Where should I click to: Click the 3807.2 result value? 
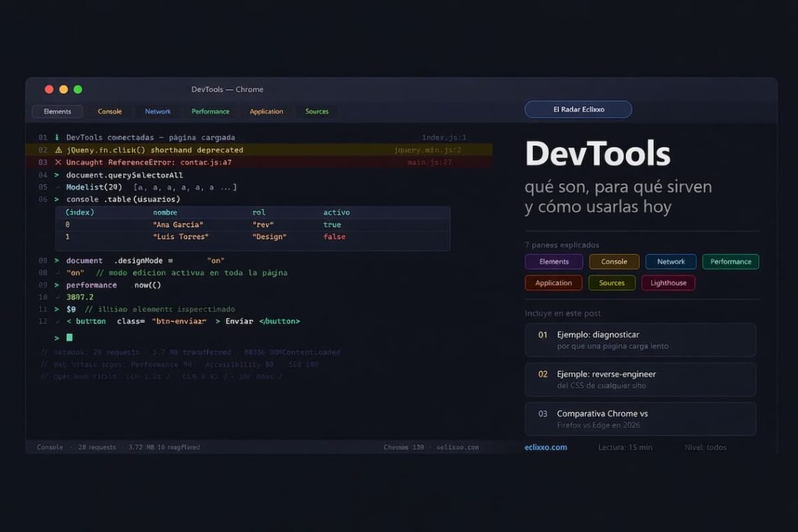click(80, 297)
